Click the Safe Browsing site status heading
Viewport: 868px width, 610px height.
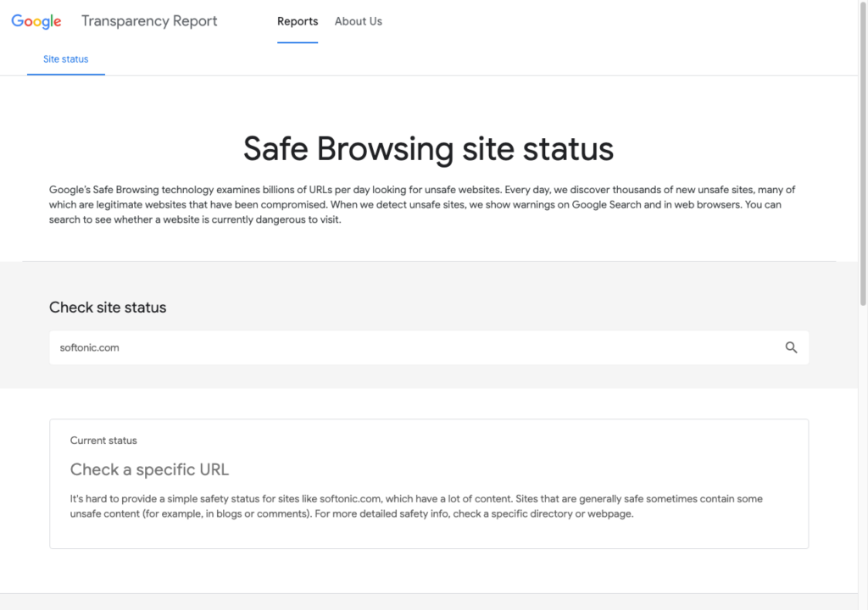(428, 149)
